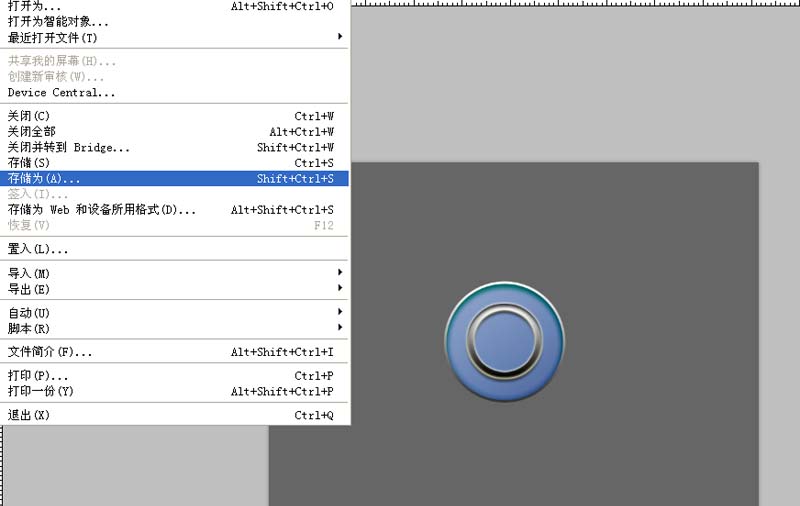Select 关闭并转到 Bridge...
This screenshot has width=800, height=506.
pyautogui.click(x=174, y=147)
